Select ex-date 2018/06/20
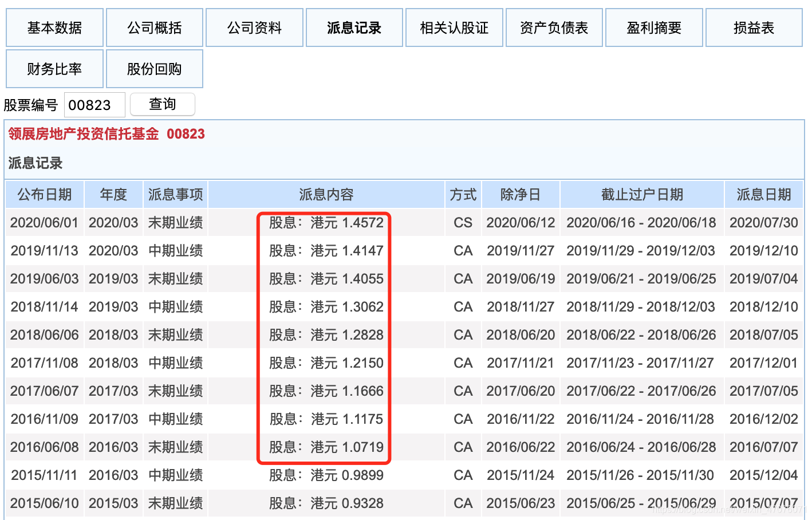The width and height of the screenshot is (812, 520). pos(521,335)
